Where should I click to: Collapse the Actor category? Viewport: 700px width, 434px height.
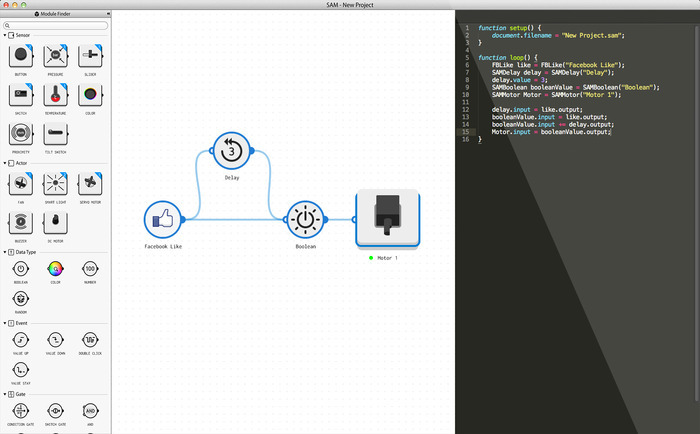coord(6,162)
